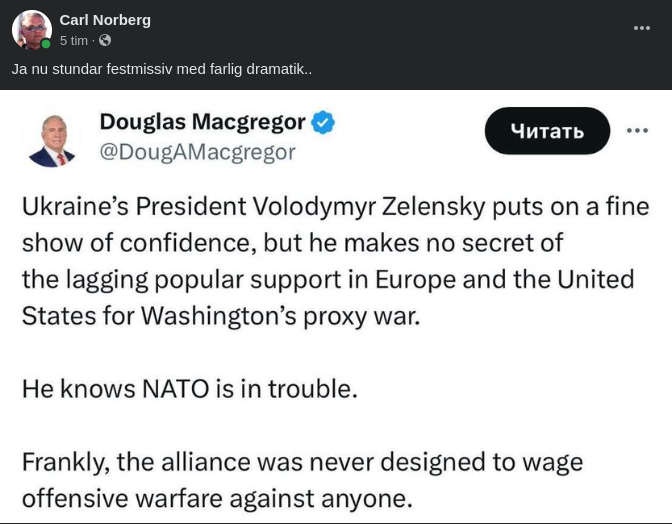Click Douglas Macgregor's avatar photo

click(x=52, y=141)
